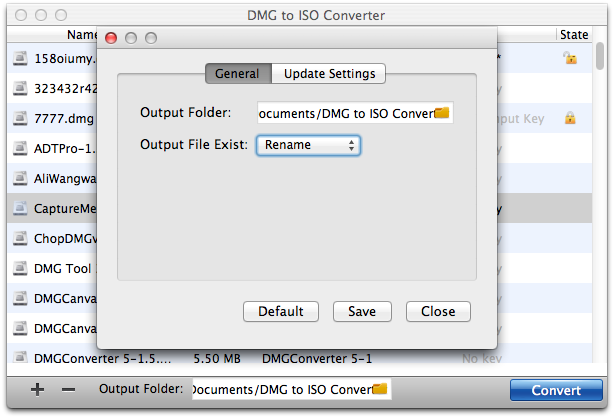
Task: Click the locked padlock icon for 7777.dmg
Action: tap(570, 118)
